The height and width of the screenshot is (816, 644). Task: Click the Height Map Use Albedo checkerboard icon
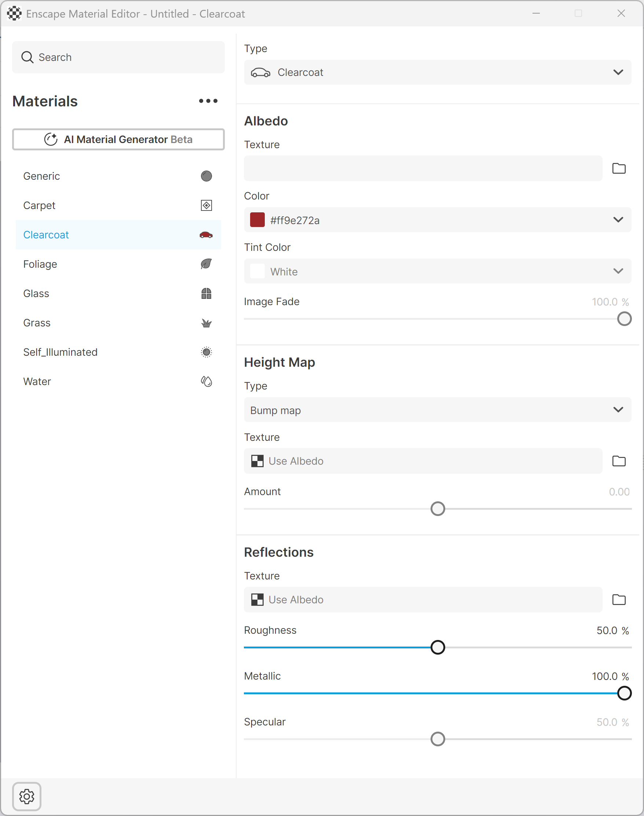tap(257, 461)
